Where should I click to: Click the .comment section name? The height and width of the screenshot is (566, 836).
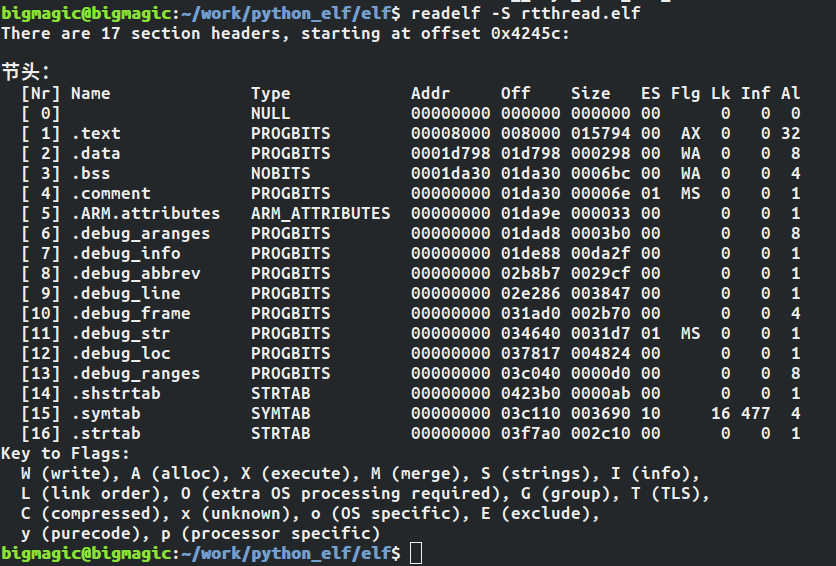(x=111, y=194)
